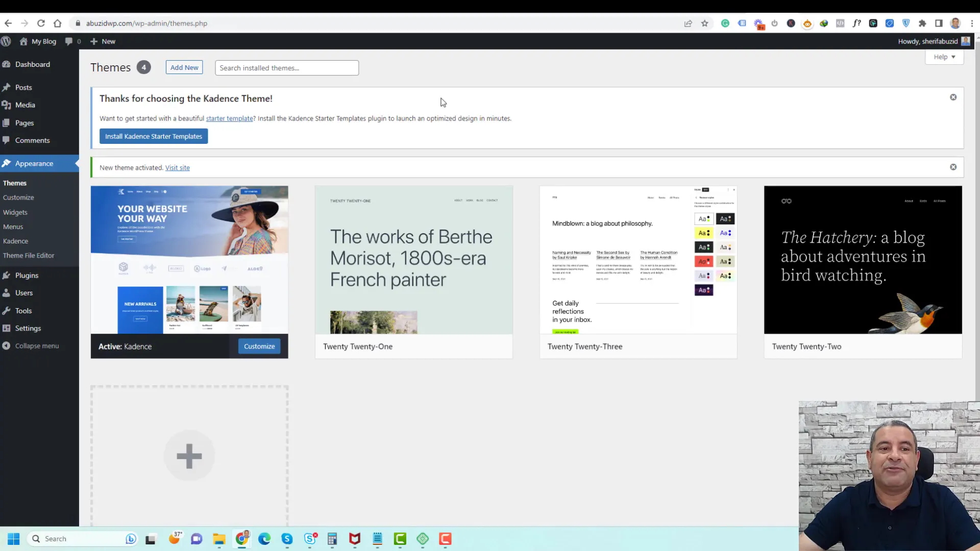
Task: Click Add New theme button
Action: coord(184,67)
